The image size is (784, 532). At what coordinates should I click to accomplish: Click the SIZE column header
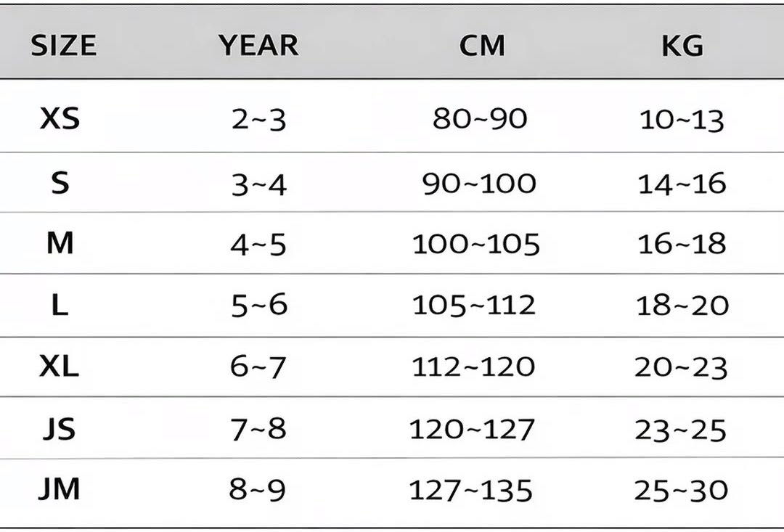[63, 46]
